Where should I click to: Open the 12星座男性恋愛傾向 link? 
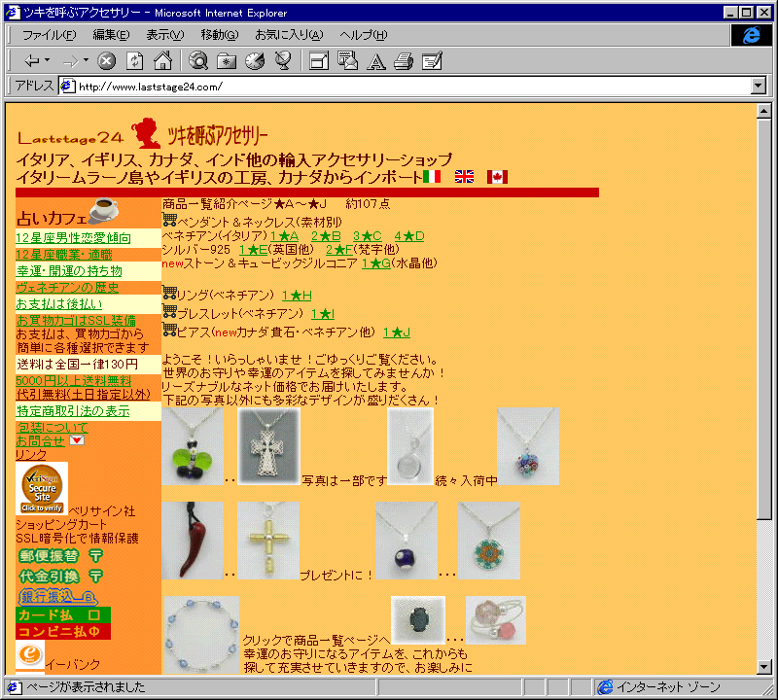[73, 238]
